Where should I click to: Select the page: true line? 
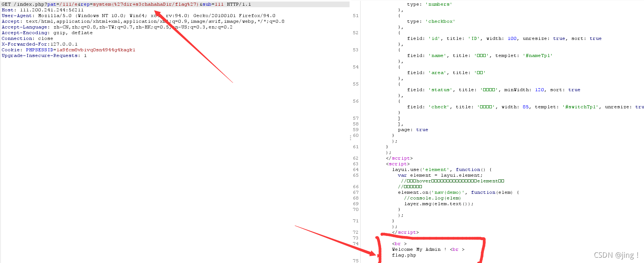[413, 130]
